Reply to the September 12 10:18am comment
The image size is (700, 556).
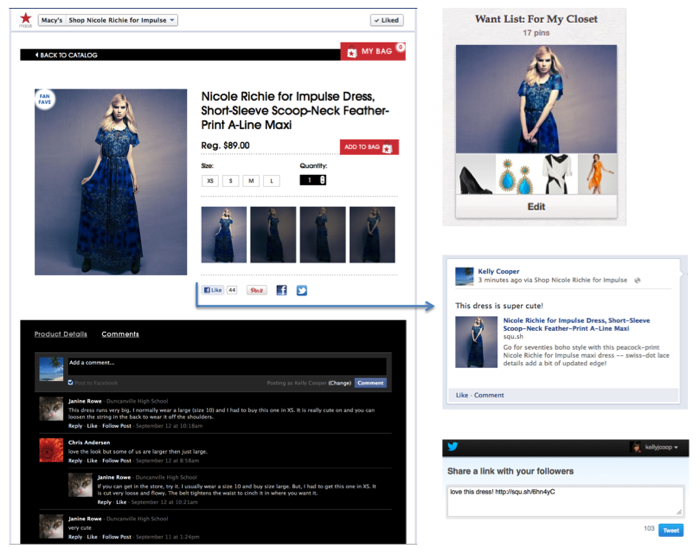click(75, 426)
